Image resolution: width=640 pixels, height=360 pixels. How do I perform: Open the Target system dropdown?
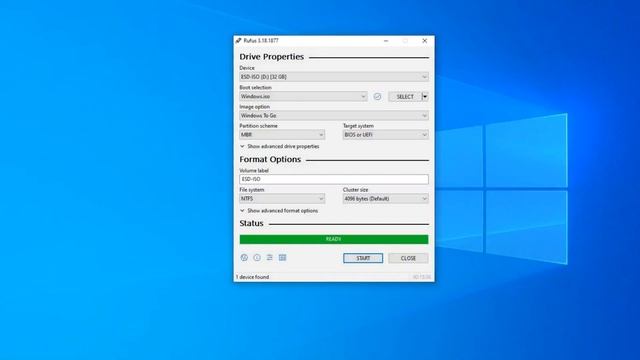386,135
